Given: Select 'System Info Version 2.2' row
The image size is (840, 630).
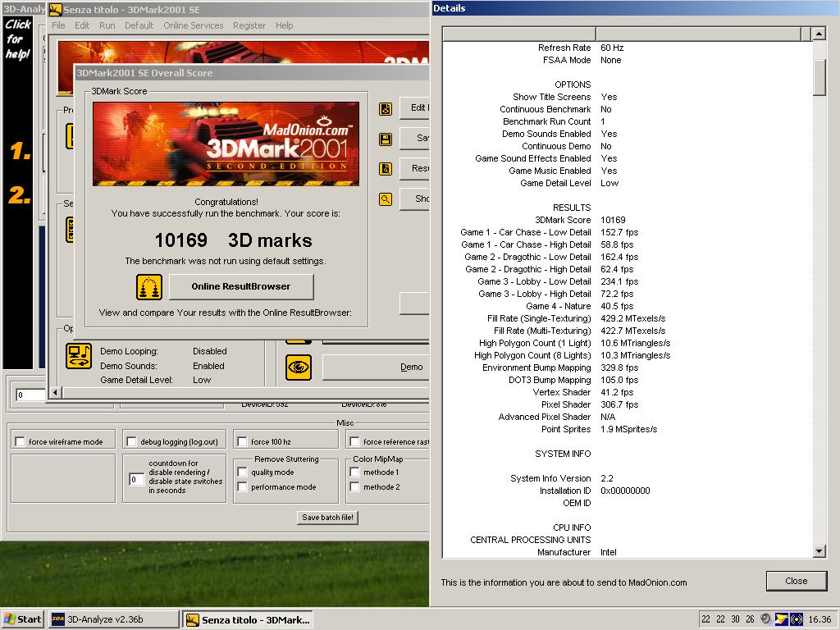Looking at the screenshot, I should click(x=628, y=478).
